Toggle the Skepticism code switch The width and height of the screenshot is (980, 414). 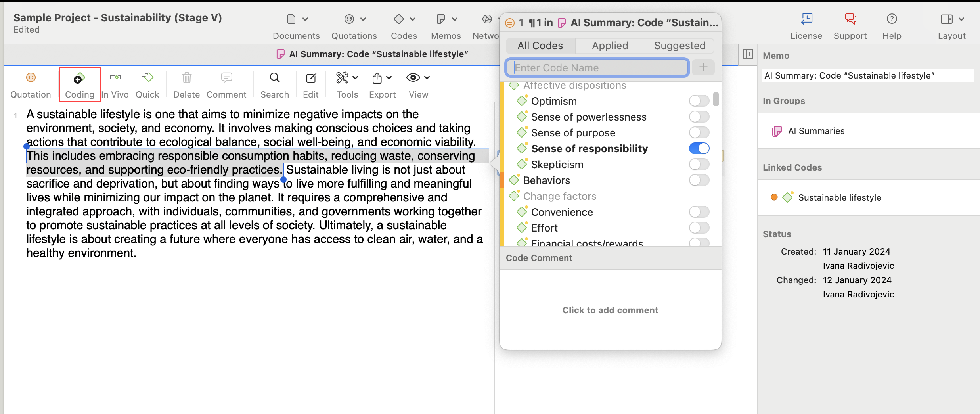click(699, 164)
